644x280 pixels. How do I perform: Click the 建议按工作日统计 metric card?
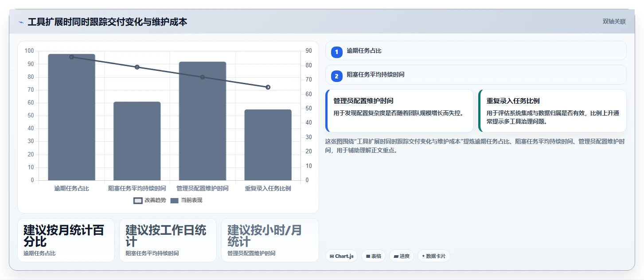[x=168, y=240]
